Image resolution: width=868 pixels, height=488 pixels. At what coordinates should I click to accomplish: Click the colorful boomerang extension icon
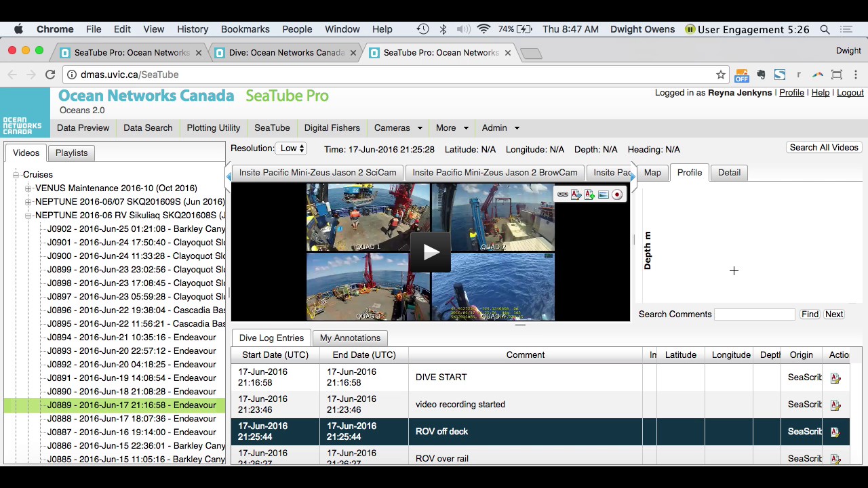pyautogui.click(x=818, y=75)
